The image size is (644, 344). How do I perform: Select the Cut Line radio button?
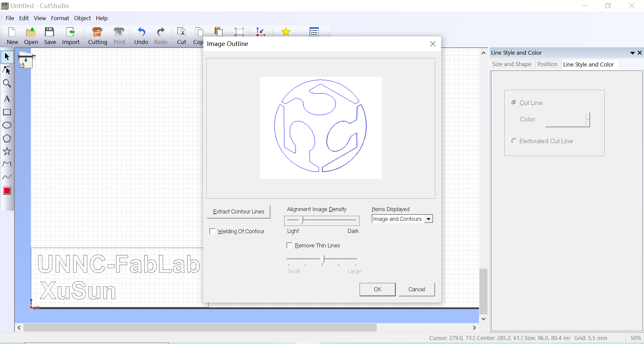(514, 103)
